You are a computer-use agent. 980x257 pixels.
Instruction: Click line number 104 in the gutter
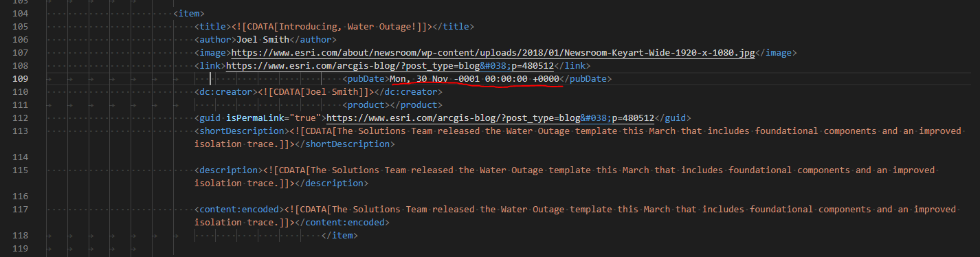20,13
